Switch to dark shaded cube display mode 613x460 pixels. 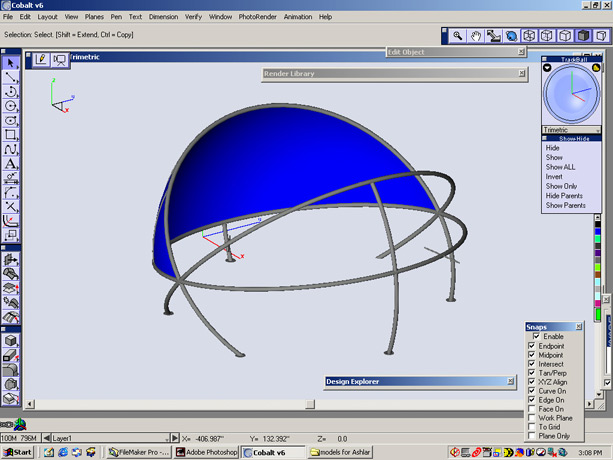pos(583,36)
